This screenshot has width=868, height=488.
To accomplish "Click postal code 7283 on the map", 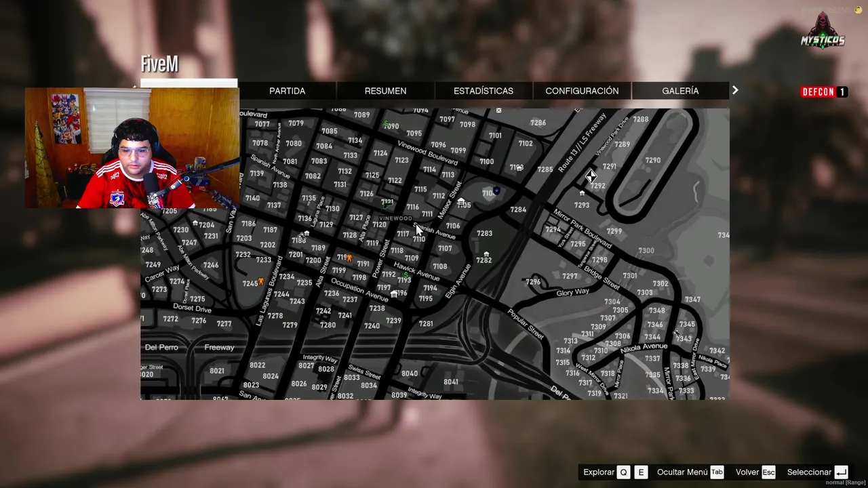I will (x=484, y=234).
